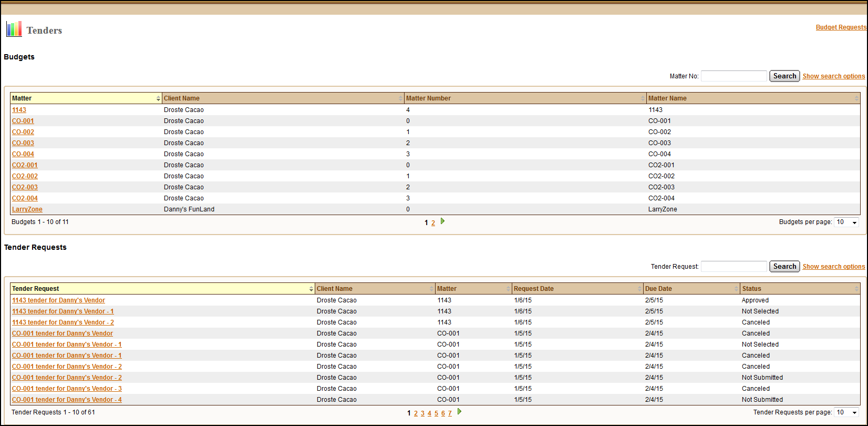
Task: Go to Tender Requests page 3
Action: [x=422, y=413]
